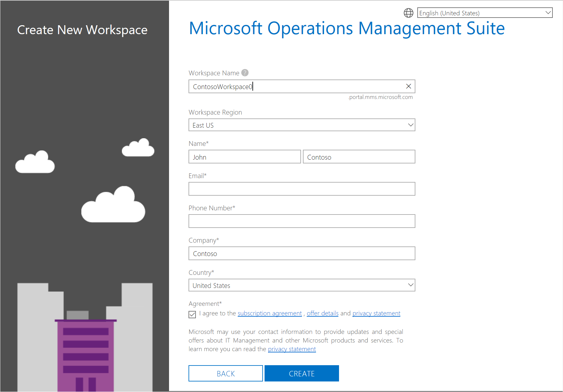This screenshot has height=392, width=563.
Task: Expand the Workspace Region dropdown
Action: click(x=302, y=125)
